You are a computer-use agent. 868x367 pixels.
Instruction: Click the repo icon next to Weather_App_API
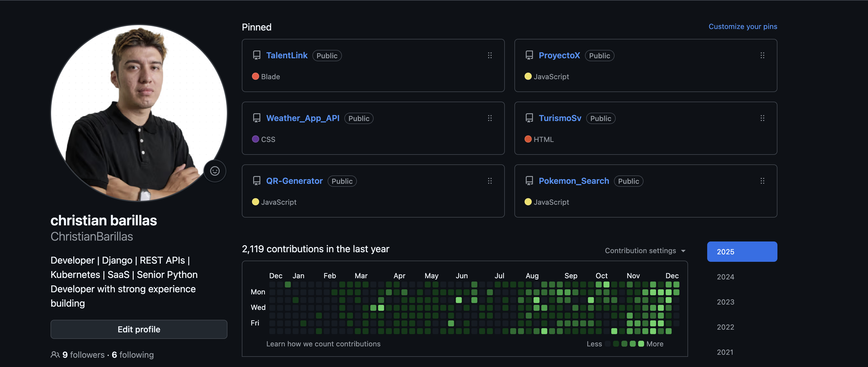point(256,118)
